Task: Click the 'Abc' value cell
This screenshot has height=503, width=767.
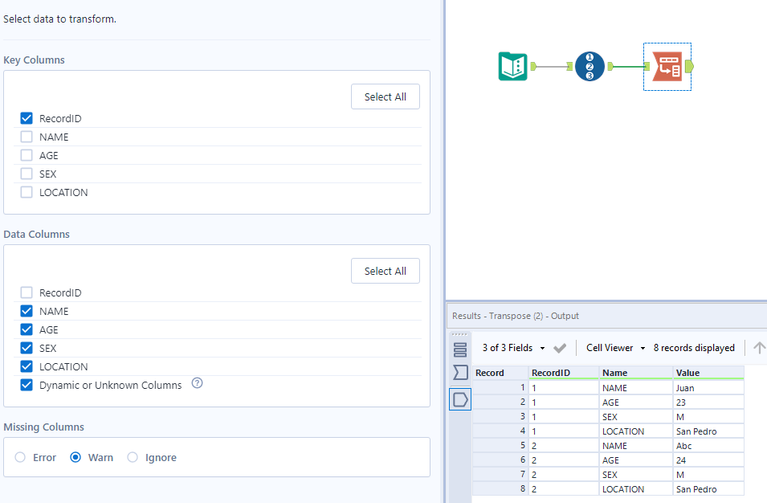Action: (x=708, y=446)
